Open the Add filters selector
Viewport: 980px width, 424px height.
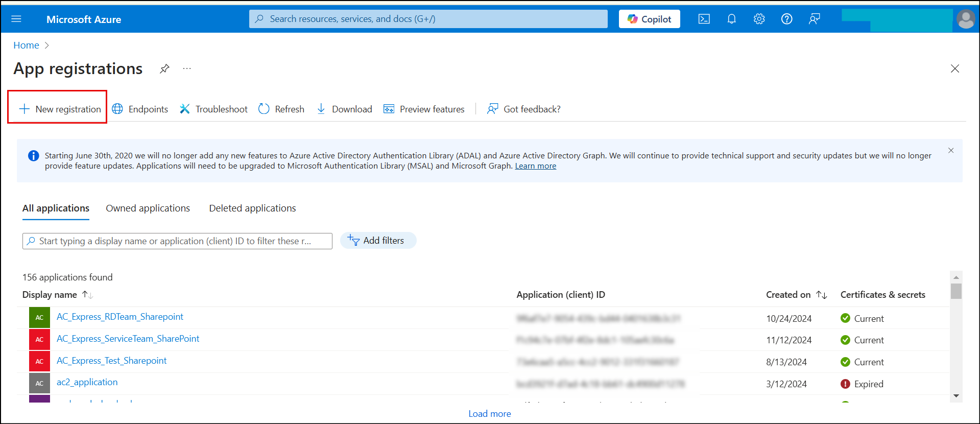click(x=378, y=241)
